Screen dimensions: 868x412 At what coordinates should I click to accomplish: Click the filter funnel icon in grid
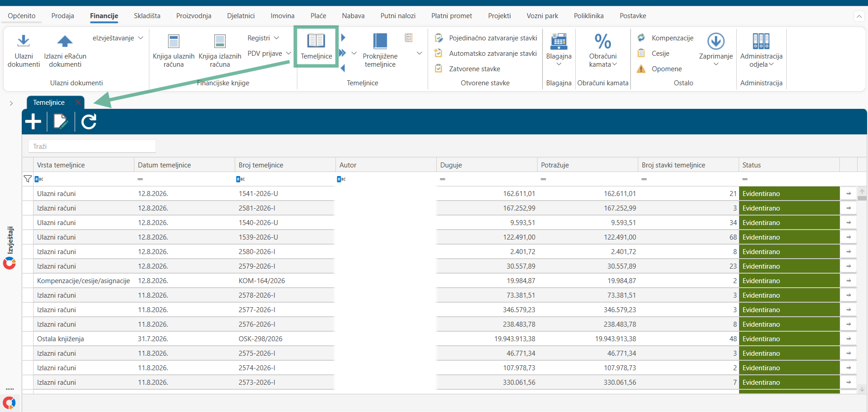[x=28, y=179]
